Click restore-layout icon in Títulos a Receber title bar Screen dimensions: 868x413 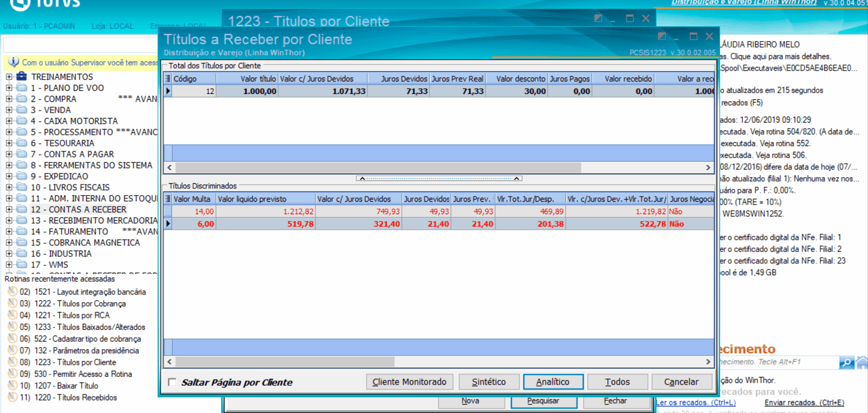[662, 36]
